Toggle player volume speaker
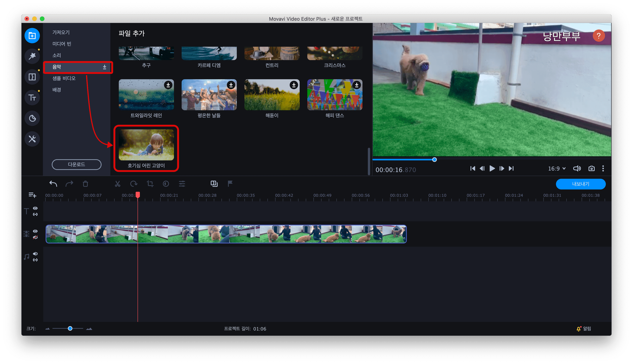Image resolution: width=633 pixels, height=364 pixels. 577,168
